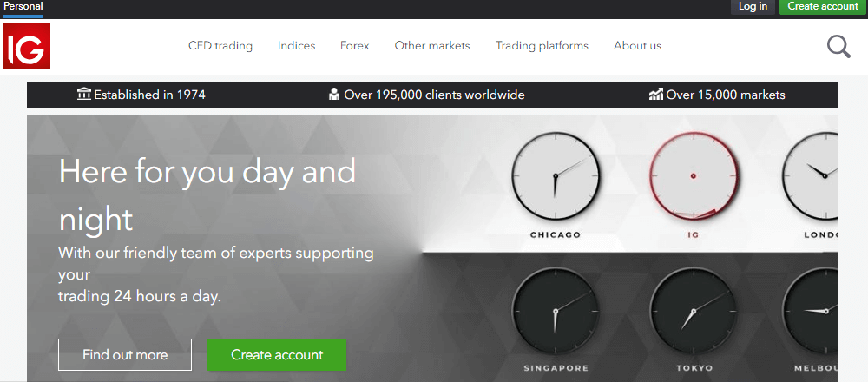The height and width of the screenshot is (382, 868).
Task: Click the chart icon beside 15,000 markets
Action: point(656,95)
